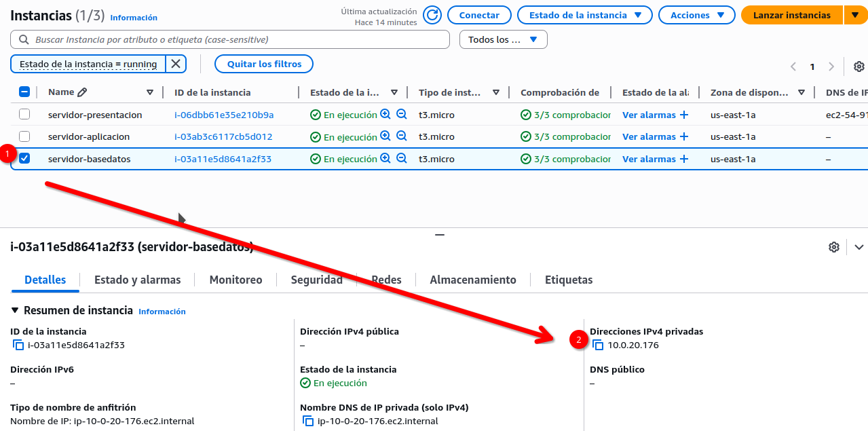Switch to the Seguridad tab
This screenshot has height=431, width=868.
point(316,280)
